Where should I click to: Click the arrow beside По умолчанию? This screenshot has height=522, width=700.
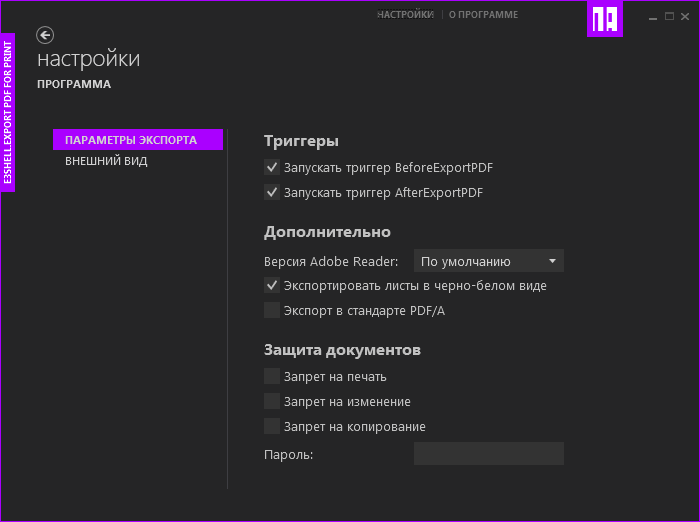[x=552, y=262]
